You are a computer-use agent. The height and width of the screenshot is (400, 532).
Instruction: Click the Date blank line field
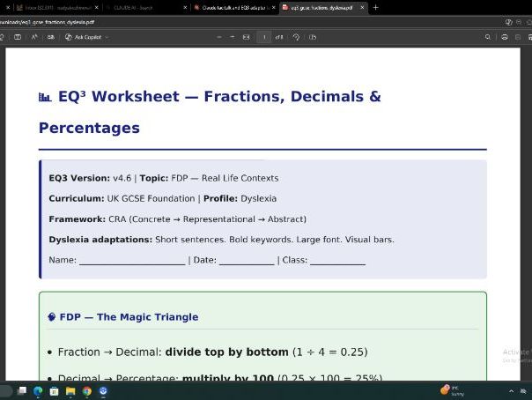pos(247,261)
